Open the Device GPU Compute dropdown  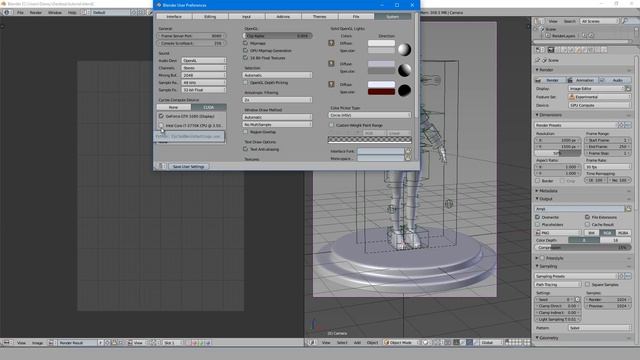(x=600, y=105)
